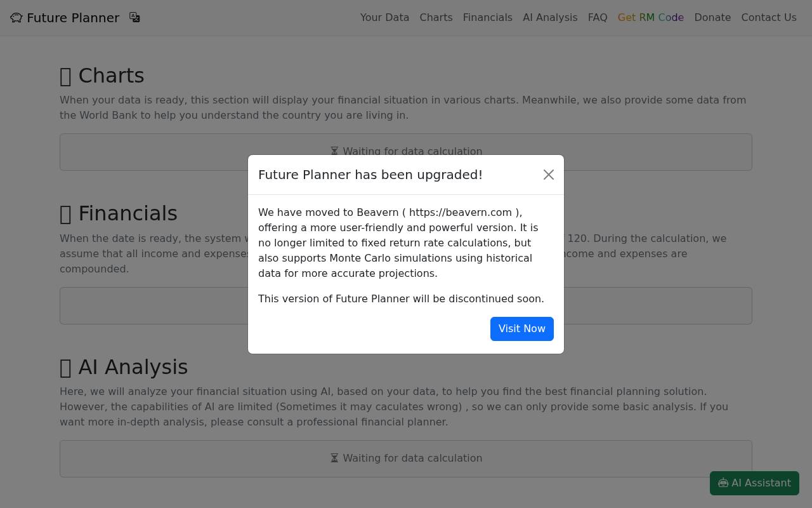The height and width of the screenshot is (508, 812).
Task: Click the Future Planner brand name
Action: pyautogui.click(x=73, y=18)
